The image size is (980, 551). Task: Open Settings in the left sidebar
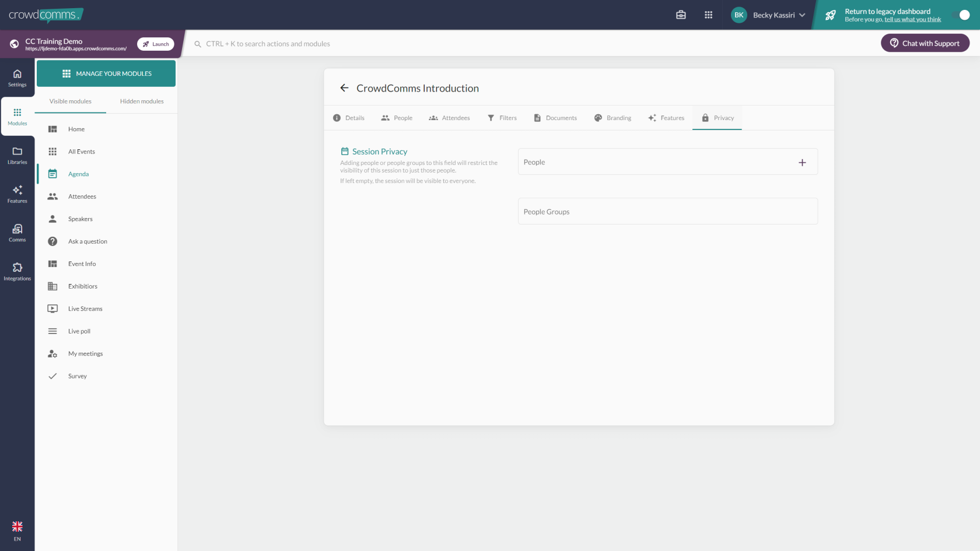17,78
